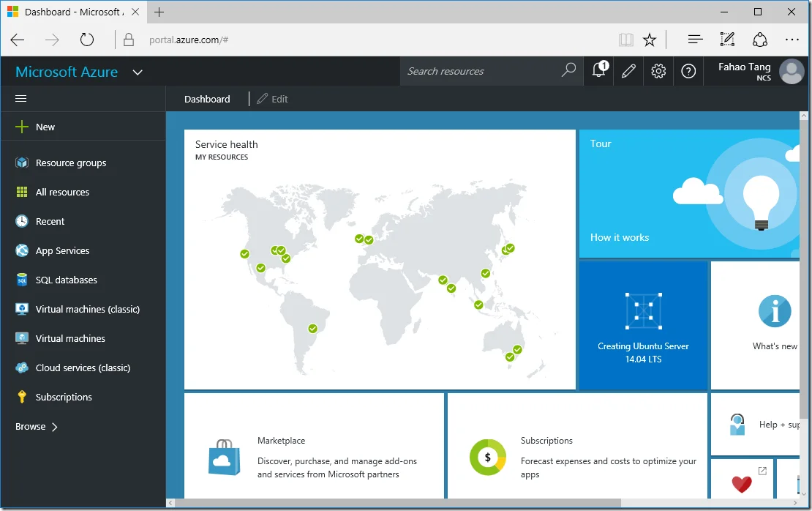Go back in browser

[18, 40]
